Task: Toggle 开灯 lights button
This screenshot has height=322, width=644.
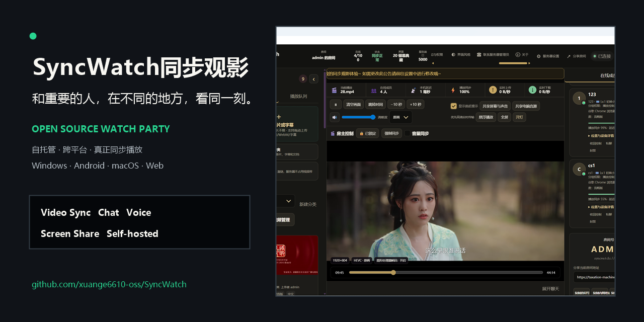Action: [520, 117]
